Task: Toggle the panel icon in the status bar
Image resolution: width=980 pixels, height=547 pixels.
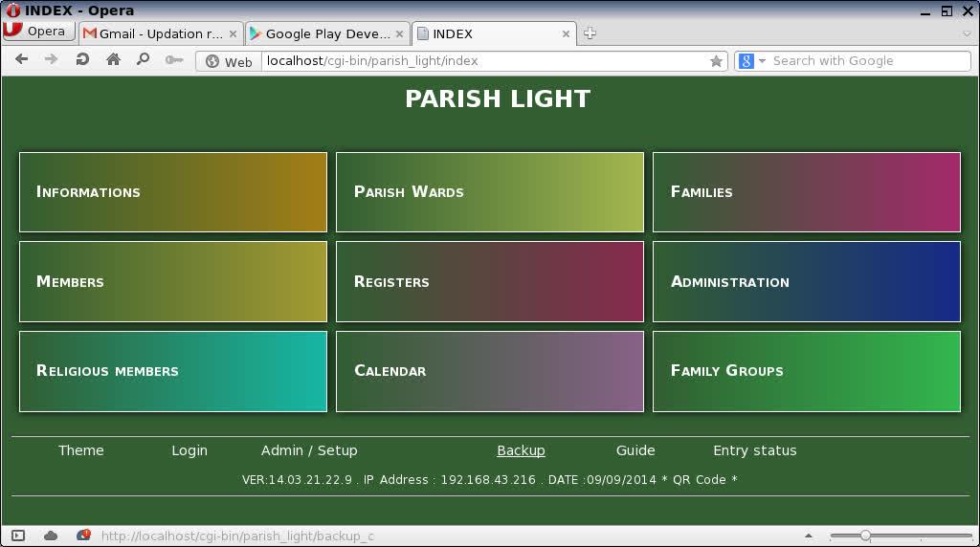Action: coord(18,536)
